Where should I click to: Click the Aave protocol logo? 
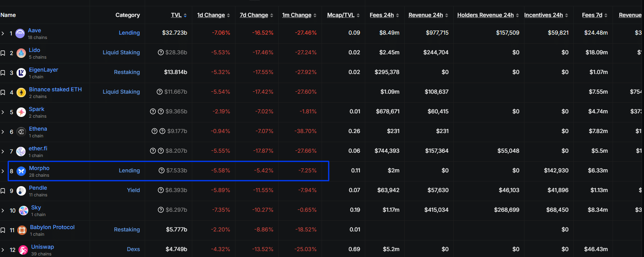point(20,34)
